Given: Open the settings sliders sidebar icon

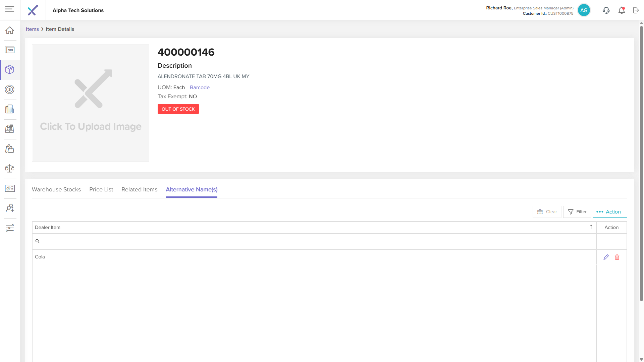Looking at the screenshot, I should (10, 228).
